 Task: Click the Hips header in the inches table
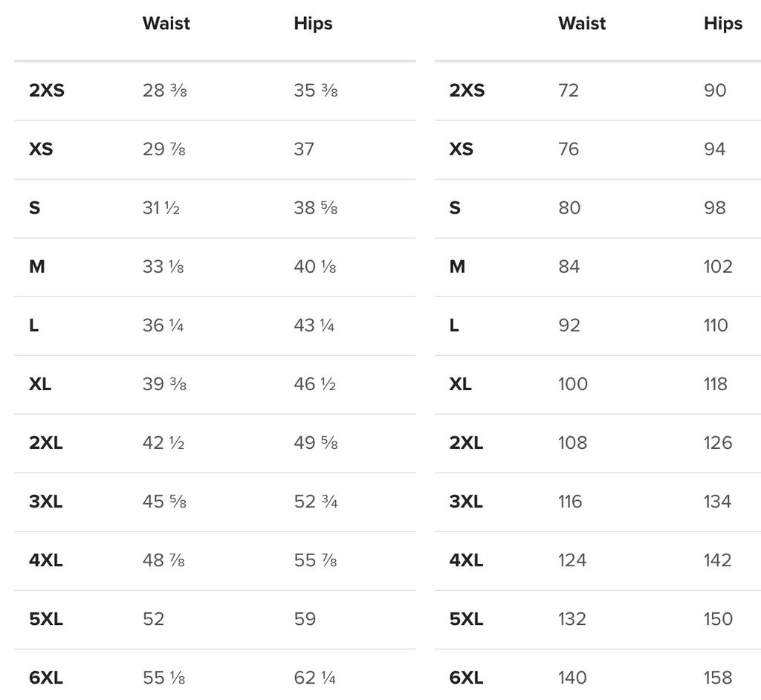pos(313,24)
